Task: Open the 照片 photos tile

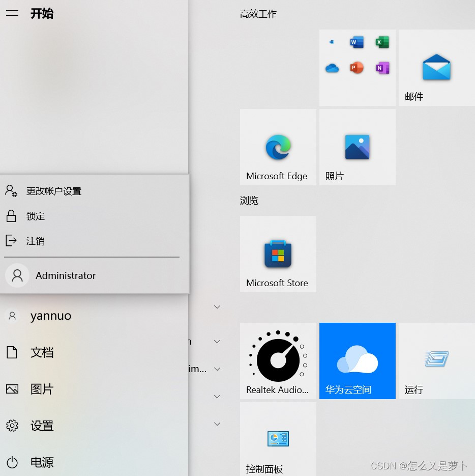Action: pyautogui.click(x=358, y=147)
